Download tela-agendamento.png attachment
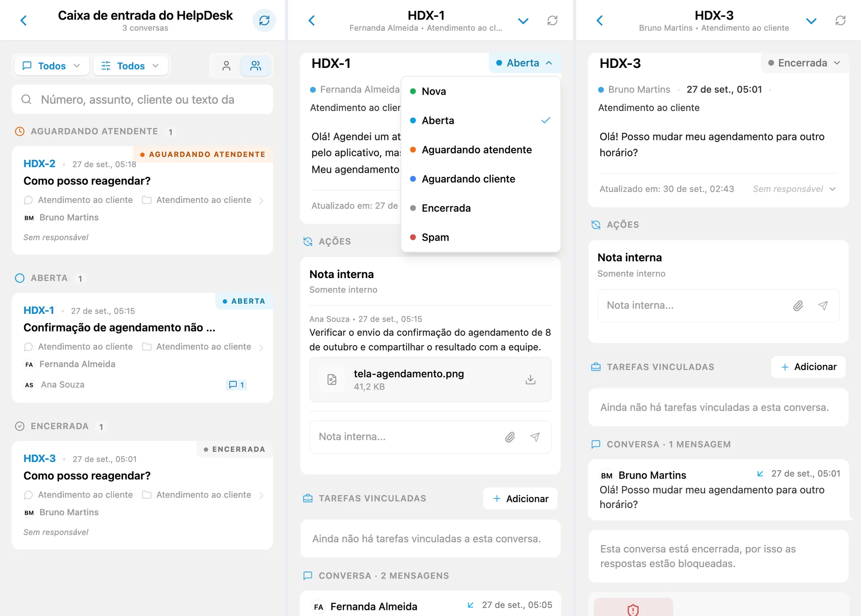 pos(530,379)
